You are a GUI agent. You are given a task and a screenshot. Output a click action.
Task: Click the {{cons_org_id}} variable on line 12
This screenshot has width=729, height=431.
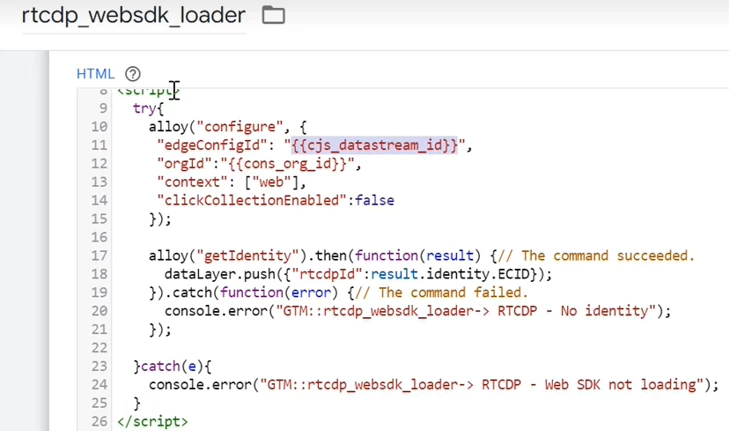(287, 164)
